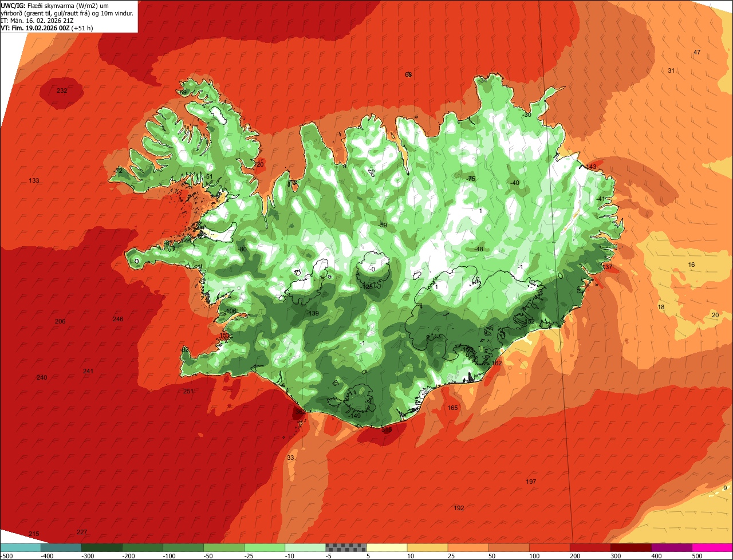Screen dimensions: 733x560
Task: Click the flux value 143 on the map
Action: (x=591, y=167)
